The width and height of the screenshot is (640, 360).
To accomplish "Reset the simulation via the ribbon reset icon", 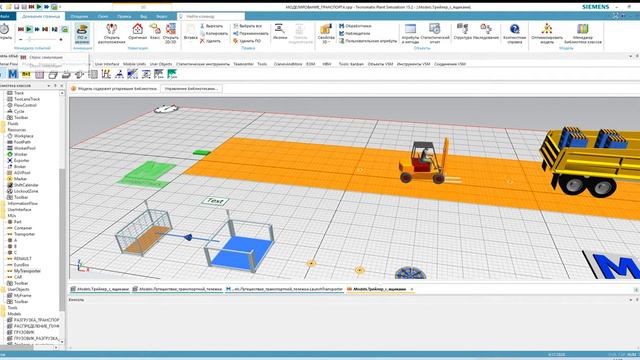I will coord(21,29).
